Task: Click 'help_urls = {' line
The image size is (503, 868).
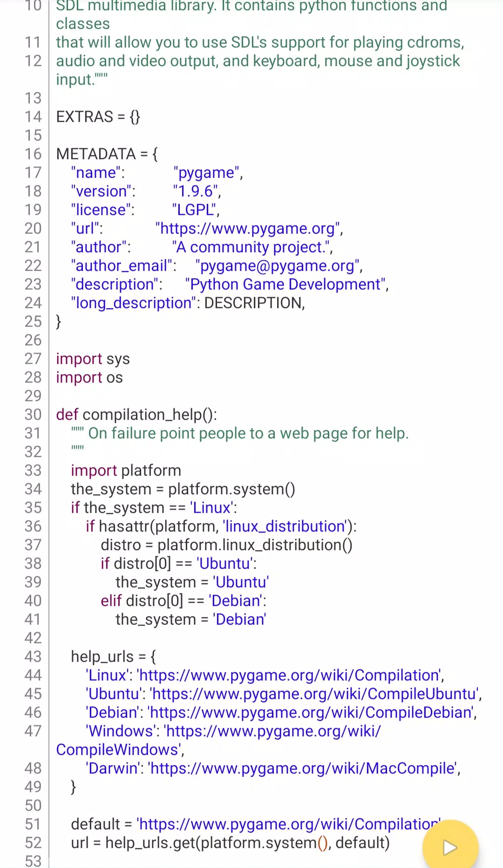Action: coord(114,657)
